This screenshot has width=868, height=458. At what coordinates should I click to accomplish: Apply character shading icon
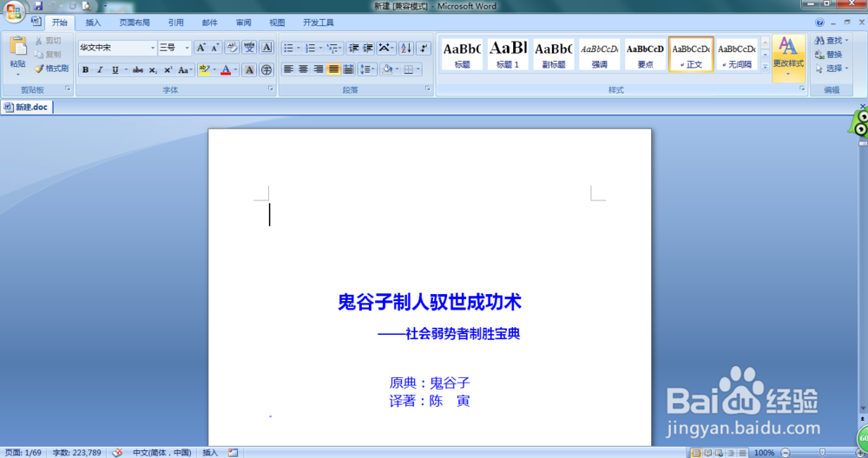[249, 70]
